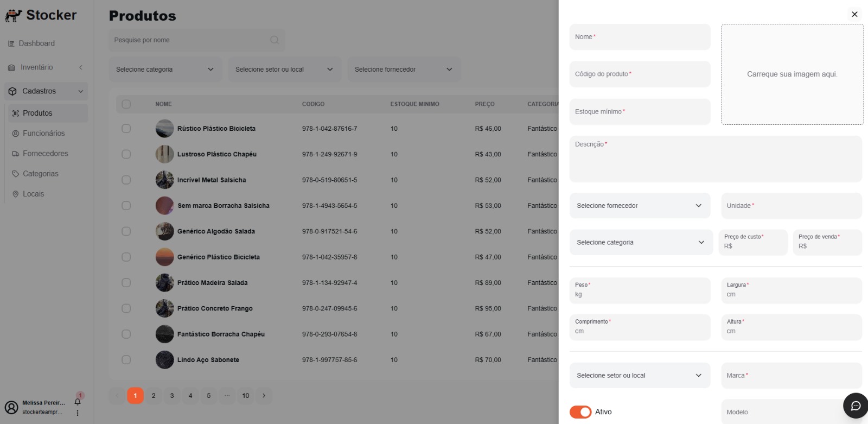Click the Pesquise por nome search field
The width and height of the screenshot is (868, 424).
[x=196, y=40]
